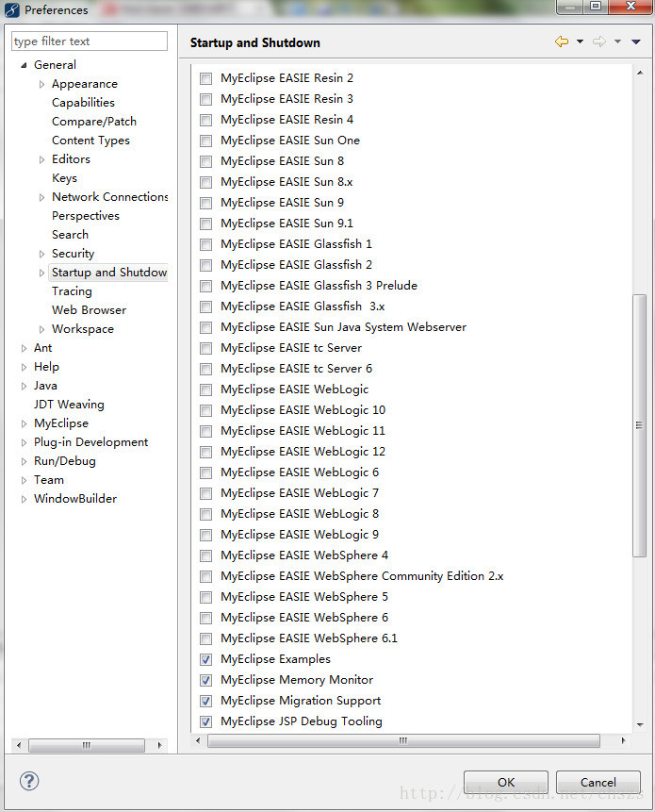The height and width of the screenshot is (812, 655).
Task: Enable MyEclipse EASIE WebSphere 6.1 checkbox
Action: point(205,638)
